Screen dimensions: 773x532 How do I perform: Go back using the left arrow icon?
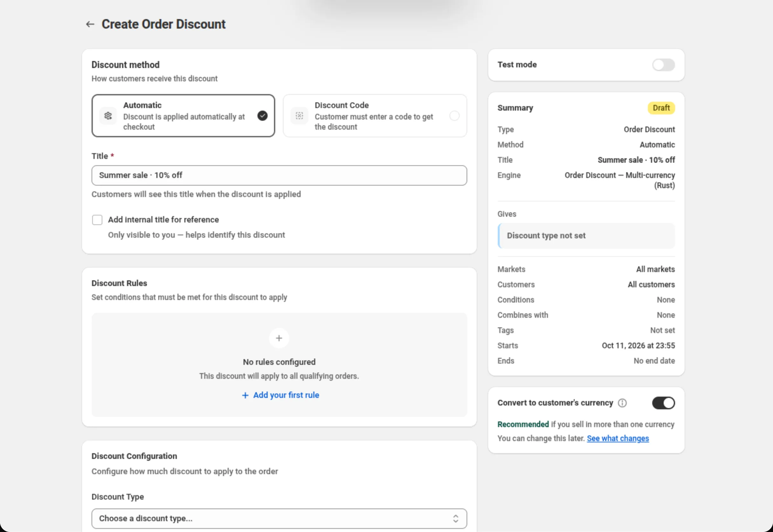(90, 24)
